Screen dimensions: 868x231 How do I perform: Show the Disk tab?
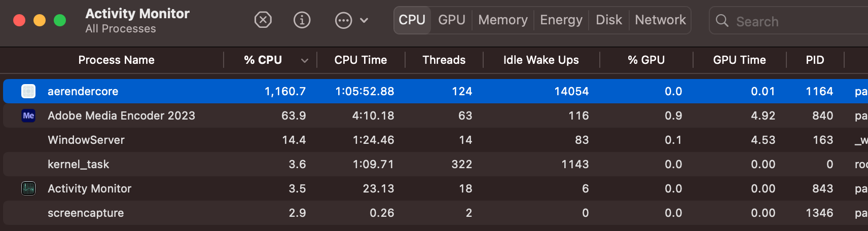point(608,20)
